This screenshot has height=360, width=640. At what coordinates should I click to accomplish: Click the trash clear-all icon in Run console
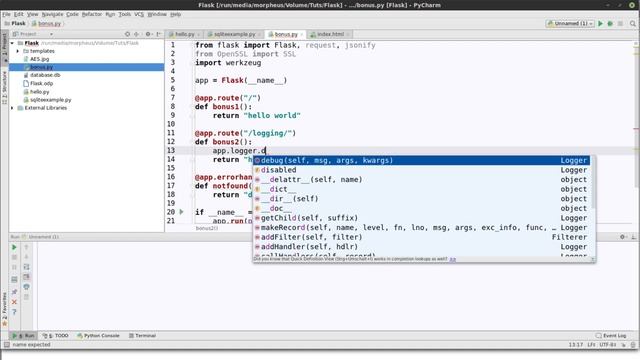(27, 297)
